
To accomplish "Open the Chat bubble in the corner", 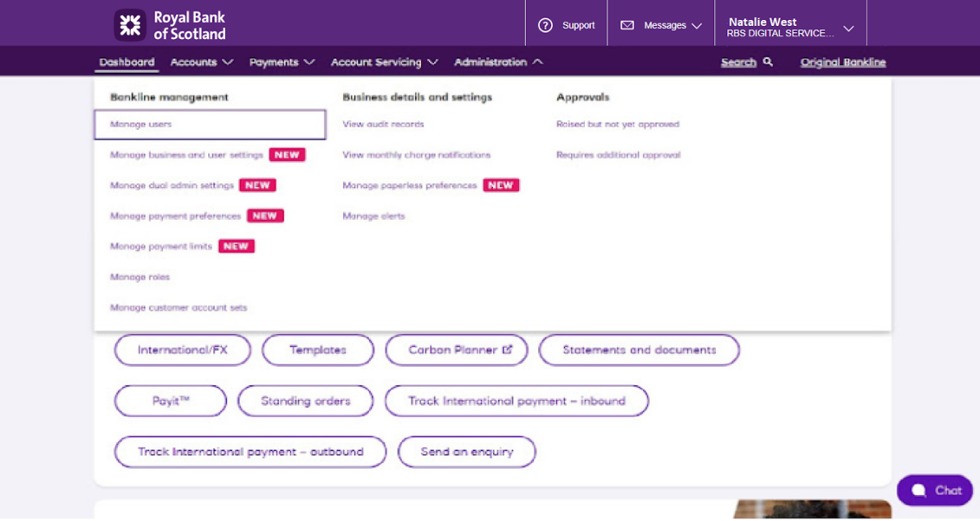I will [934, 490].
